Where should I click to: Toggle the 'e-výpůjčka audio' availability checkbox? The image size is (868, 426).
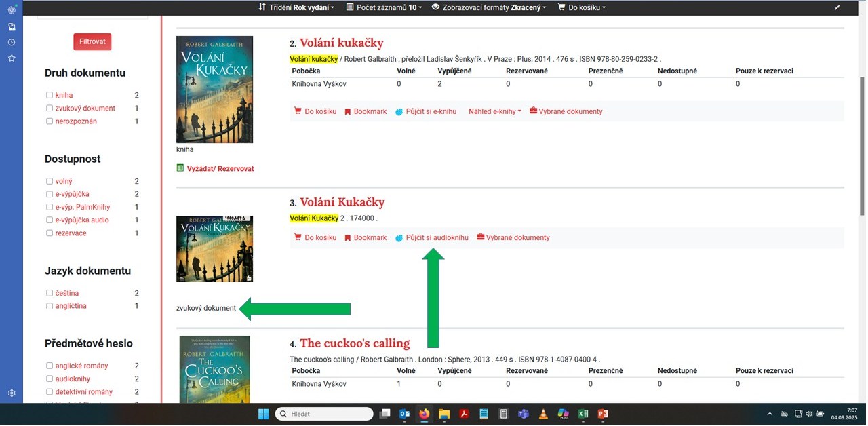[50, 220]
